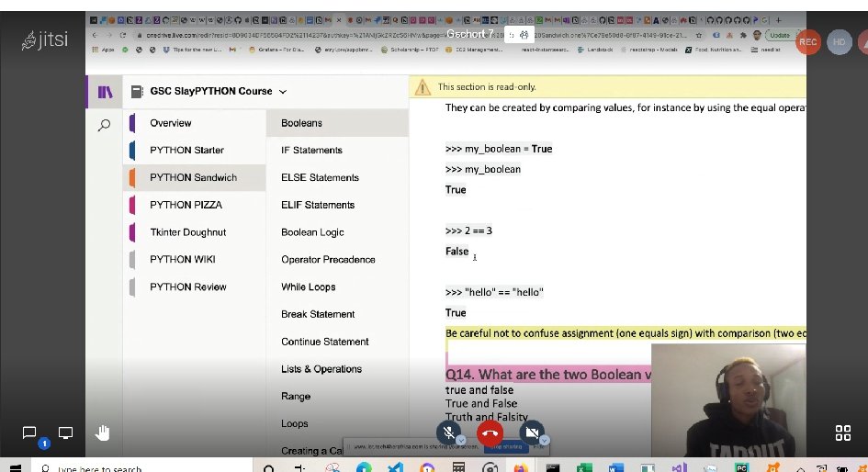Screen dimensions: 868x472
Task: Click the OneNote search magnifier icon
Action: tap(104, 125)
